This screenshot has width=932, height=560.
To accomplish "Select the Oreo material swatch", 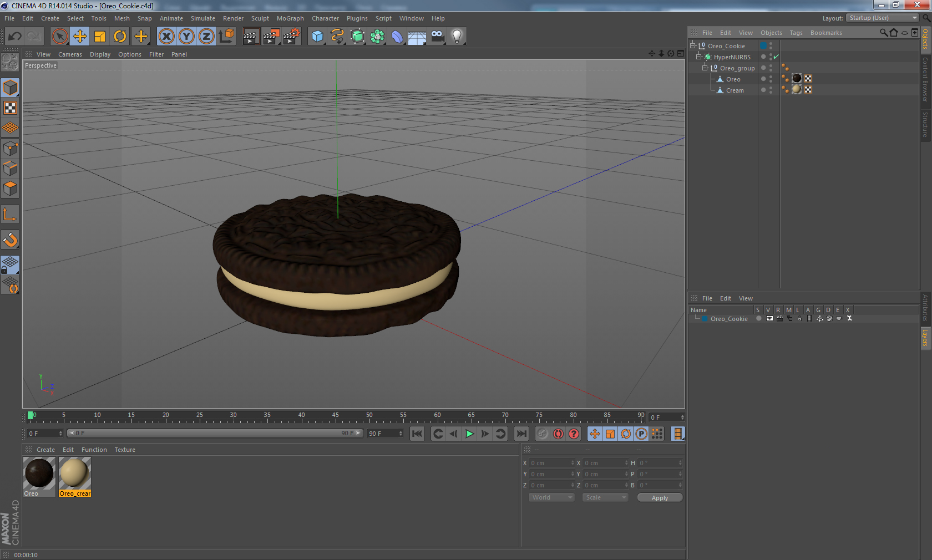I will click(x=39, y=473).
